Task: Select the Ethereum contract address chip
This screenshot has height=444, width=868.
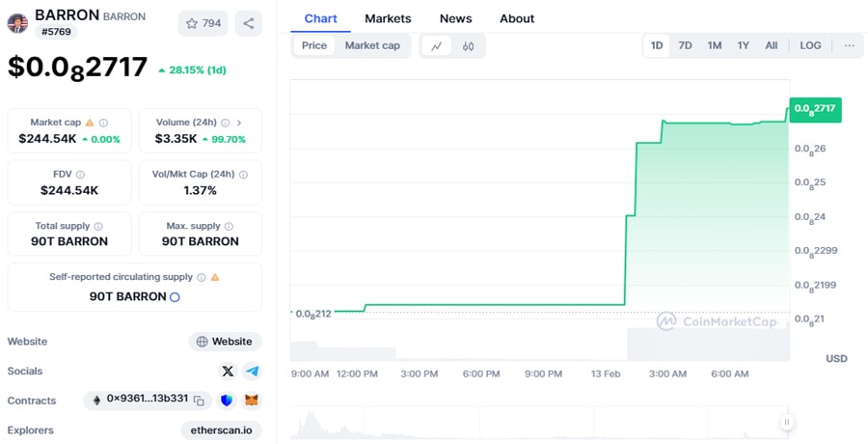Action: tap(148, 401)
